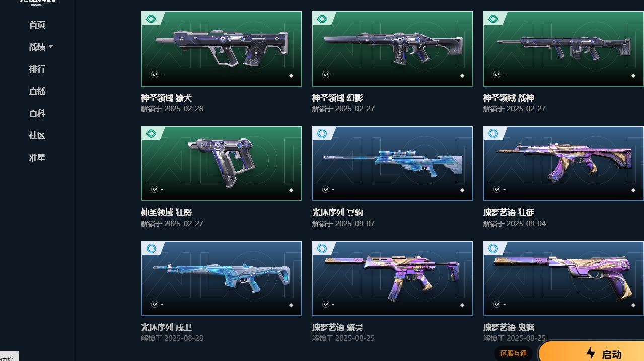Open the 直播 sidebar item
The height and width of the screenshot is (361, 644).
37,91
